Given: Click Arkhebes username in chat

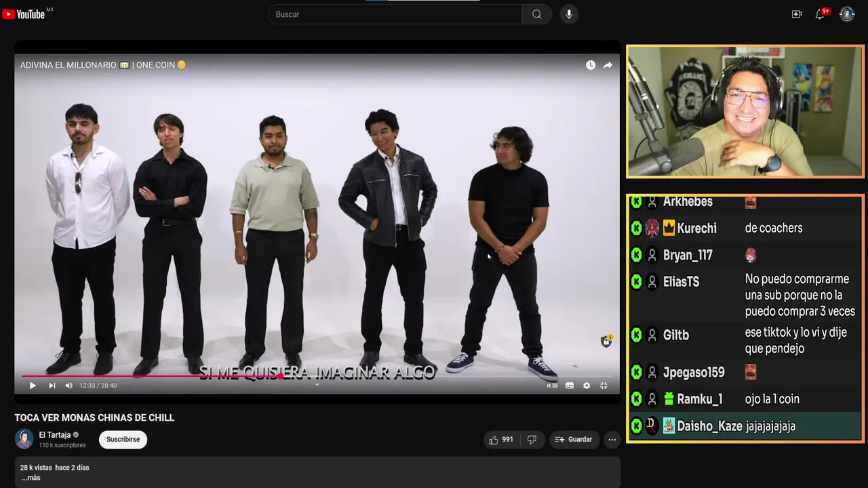Looking at the screenshot, I should click(x=688, y=202).
